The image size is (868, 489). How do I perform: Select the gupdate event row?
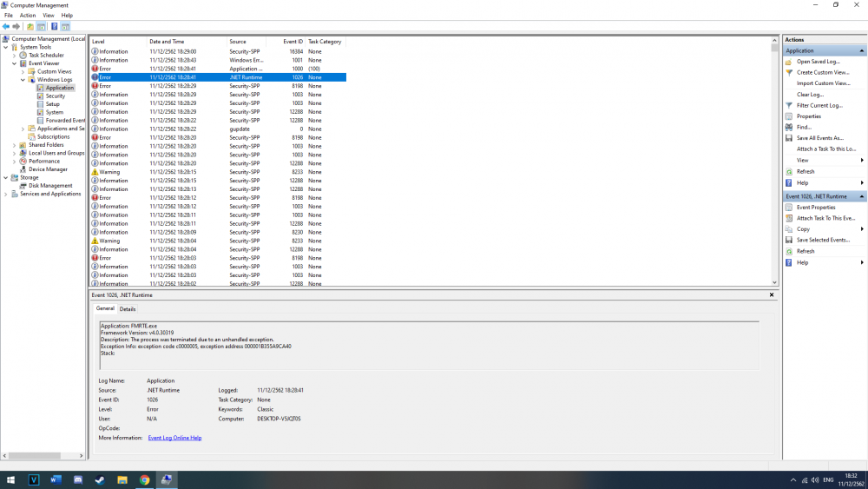[x=218, y=129]
